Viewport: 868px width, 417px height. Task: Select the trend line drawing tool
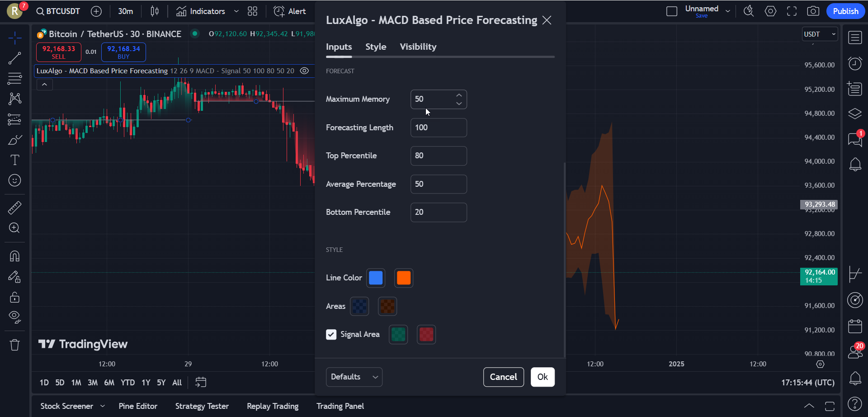[14, 58]
